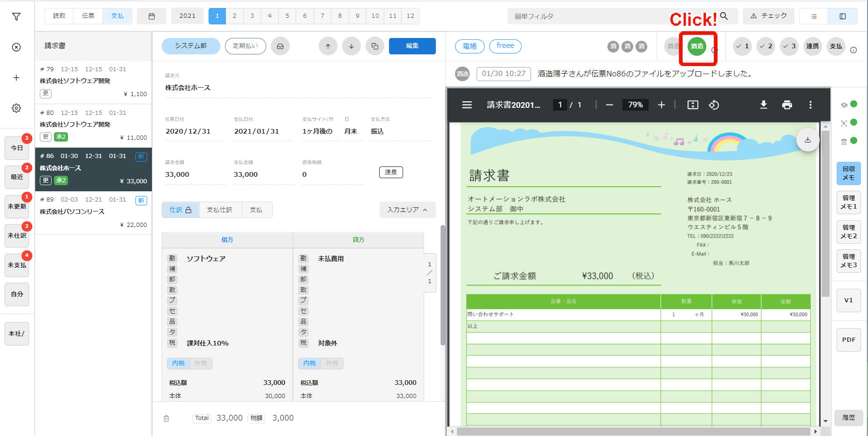Switch to the 仕訳 tab
This screenshot has height=436, width=868.
180,210
